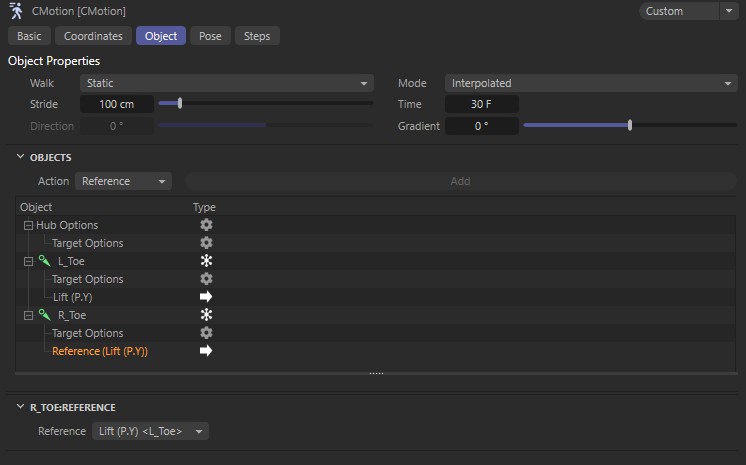Click the dotted panel resize handle below list
This screenshot has height=465, width=746.
tap(376, 374)
